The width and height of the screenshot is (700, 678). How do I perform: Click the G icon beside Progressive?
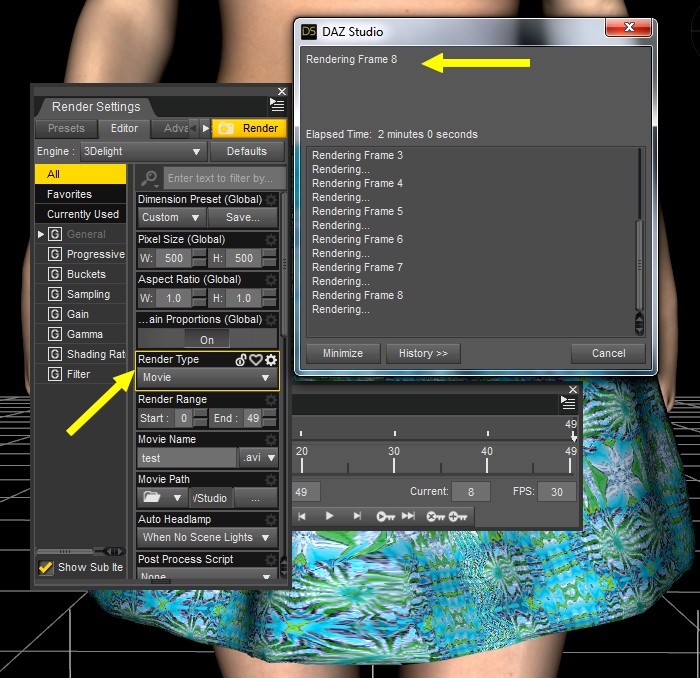point(55,254)
